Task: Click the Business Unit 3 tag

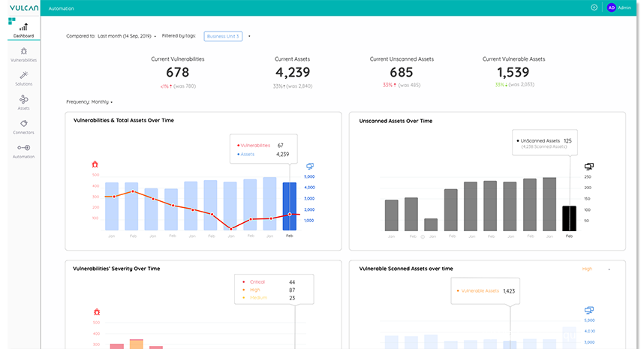Action: [x=223, y=36]
